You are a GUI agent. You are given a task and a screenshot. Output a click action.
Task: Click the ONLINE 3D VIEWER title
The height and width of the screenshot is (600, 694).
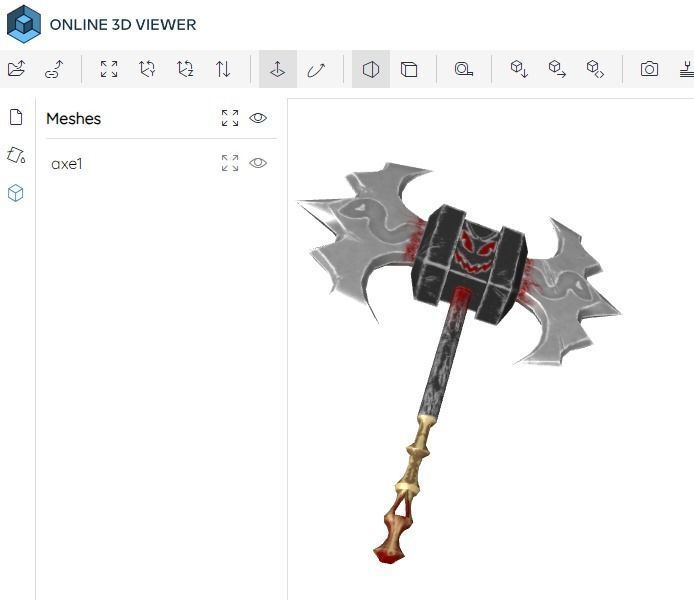tap(123, 25)
